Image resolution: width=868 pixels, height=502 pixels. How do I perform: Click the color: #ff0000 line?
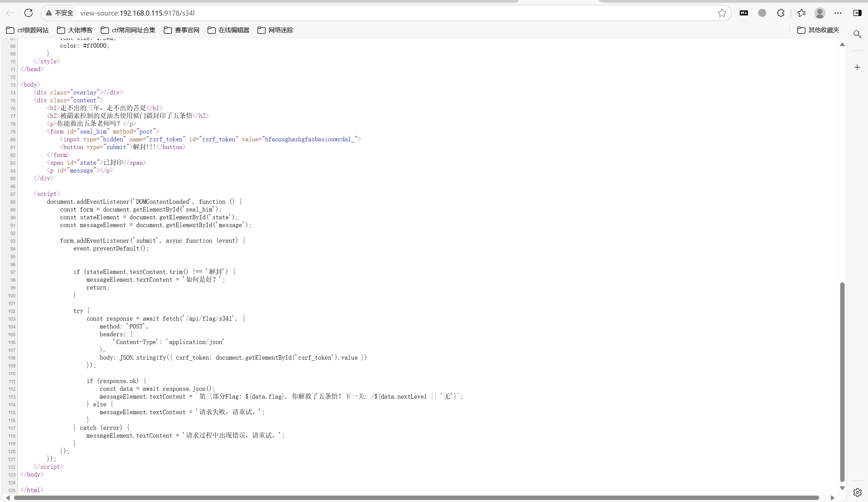85,46
